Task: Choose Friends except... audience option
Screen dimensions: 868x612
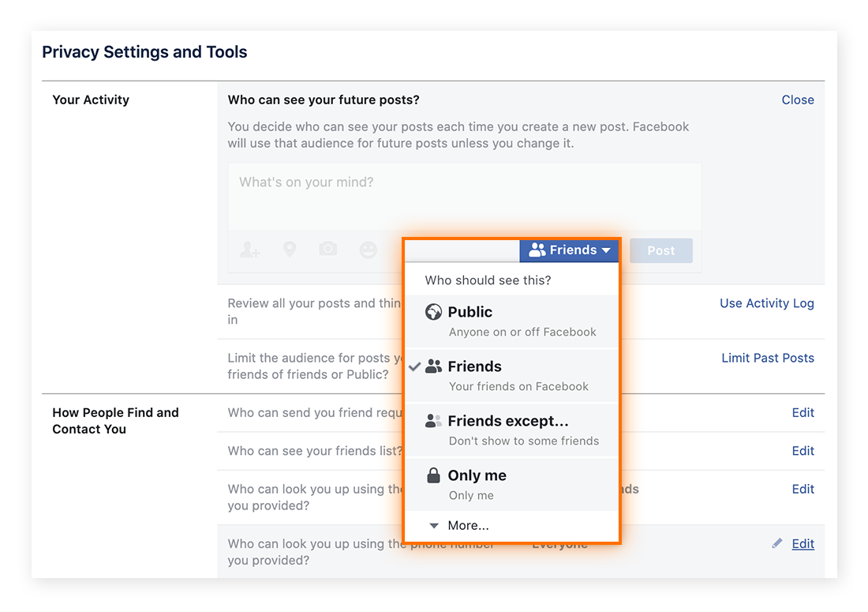Action: [x=511, y=430]
